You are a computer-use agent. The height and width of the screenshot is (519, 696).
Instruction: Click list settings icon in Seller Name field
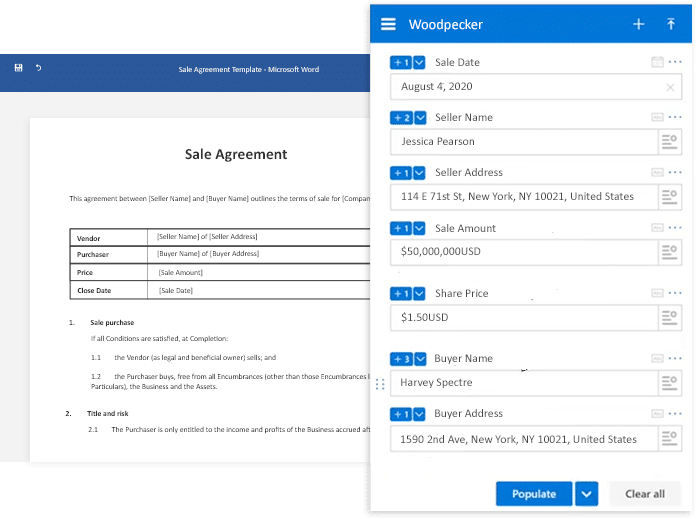pos(669,142)
